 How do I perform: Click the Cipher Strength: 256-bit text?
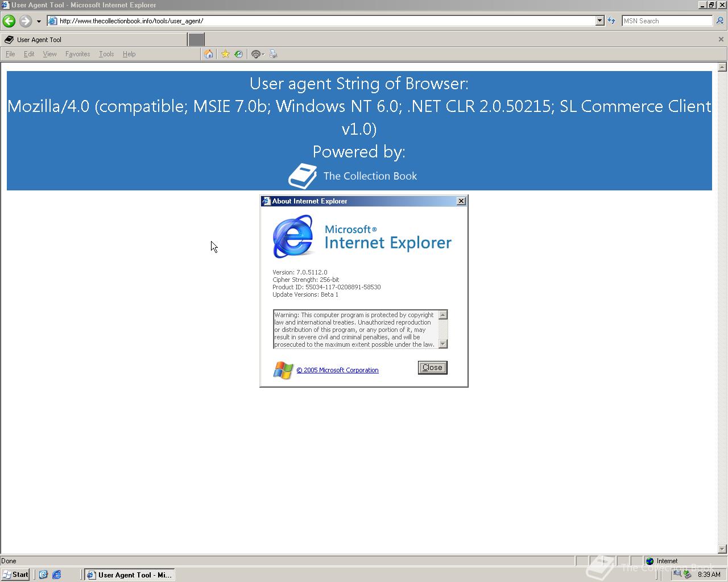[305, 280]
